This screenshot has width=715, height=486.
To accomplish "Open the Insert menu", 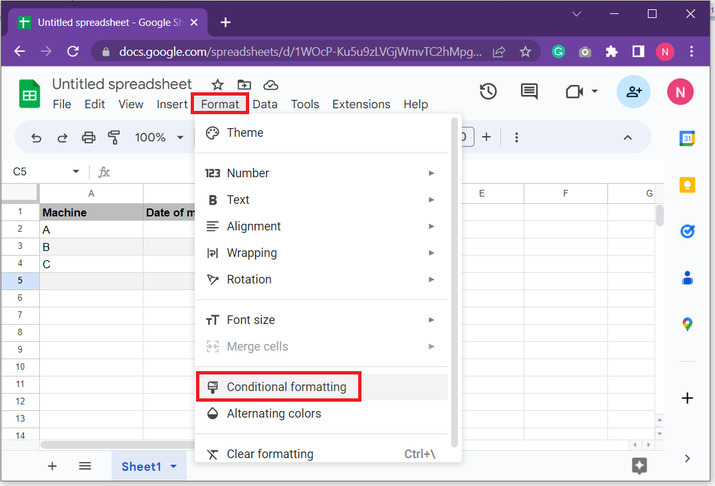I will click(172, 104).
